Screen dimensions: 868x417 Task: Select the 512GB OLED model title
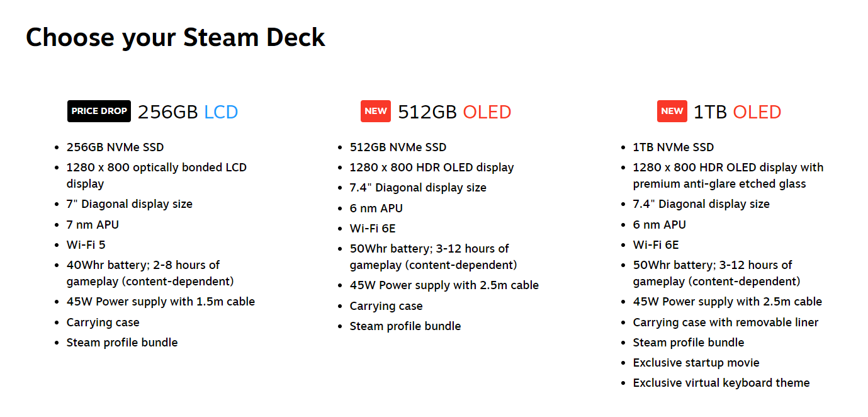pyautogui.click(x=454, y=112)
